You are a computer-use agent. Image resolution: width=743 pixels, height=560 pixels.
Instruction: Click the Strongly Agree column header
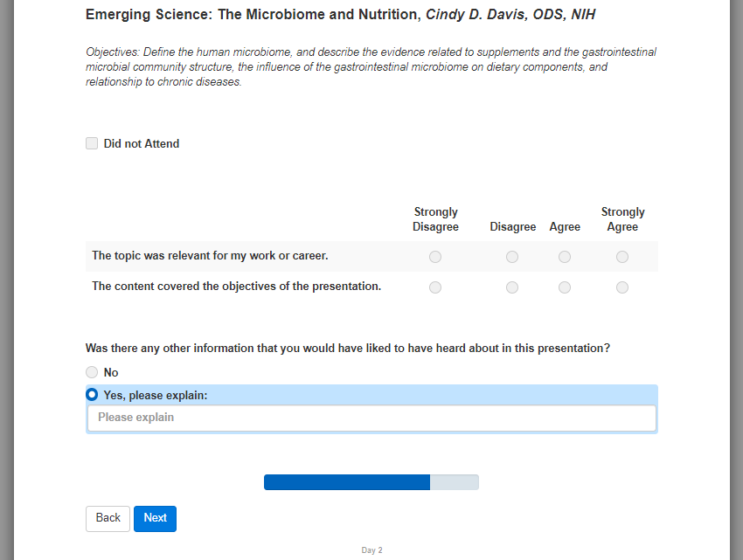pos(622,219)
